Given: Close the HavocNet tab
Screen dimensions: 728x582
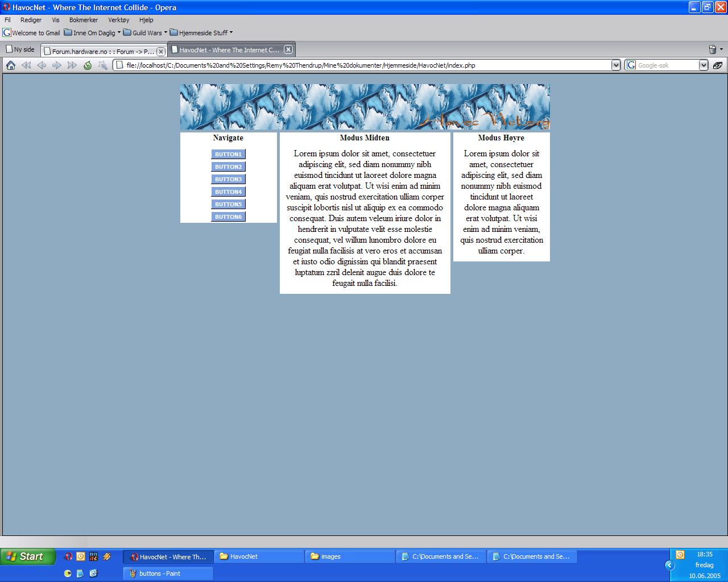Looking at the screenshot, I should pyautogui.click(x=288, y=49).
